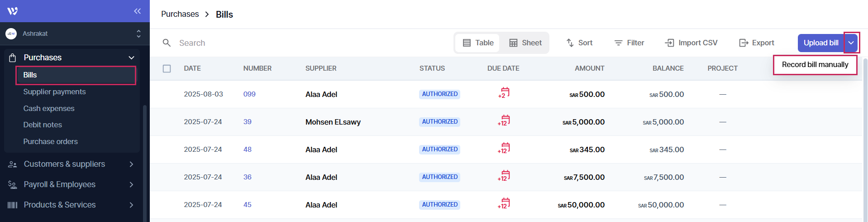Click the search magnifier icon

pyautogui.click(x=167, y=43)
